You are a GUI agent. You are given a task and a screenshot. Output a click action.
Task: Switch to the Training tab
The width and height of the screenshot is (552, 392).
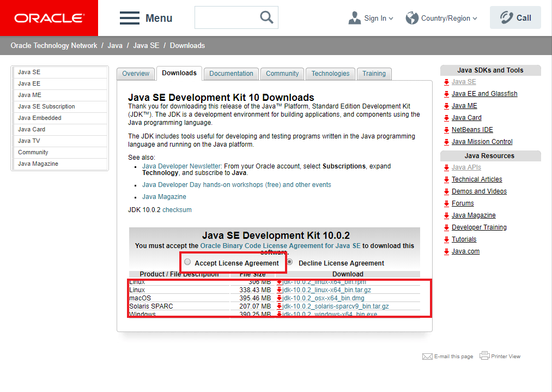click(x=374, y=74)
